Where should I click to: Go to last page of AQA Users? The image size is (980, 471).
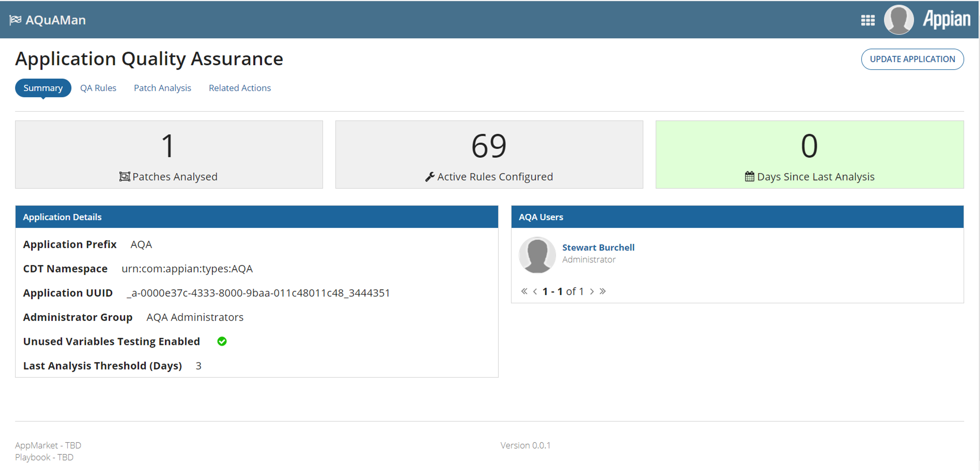603,291
